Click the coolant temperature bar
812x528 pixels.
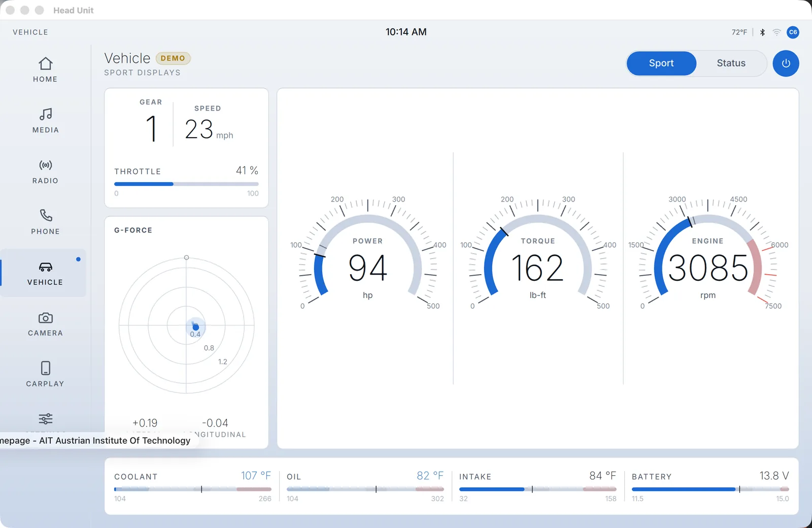[x=193, y=489]
